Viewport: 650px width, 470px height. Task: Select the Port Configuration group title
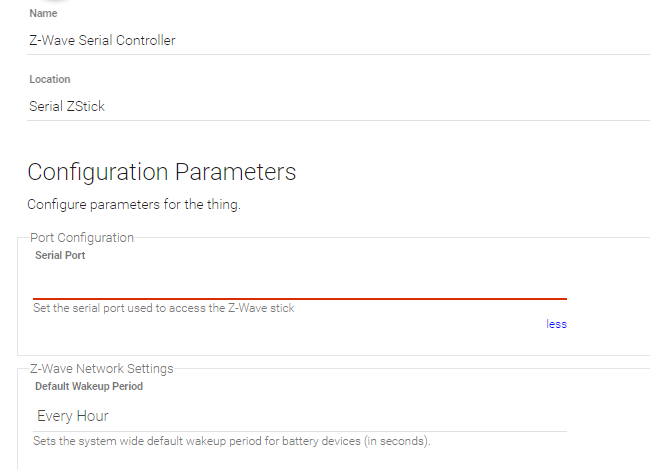point(82,238)
